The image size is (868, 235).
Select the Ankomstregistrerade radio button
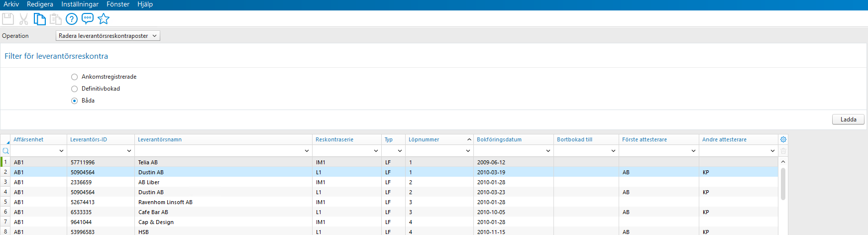75,77
